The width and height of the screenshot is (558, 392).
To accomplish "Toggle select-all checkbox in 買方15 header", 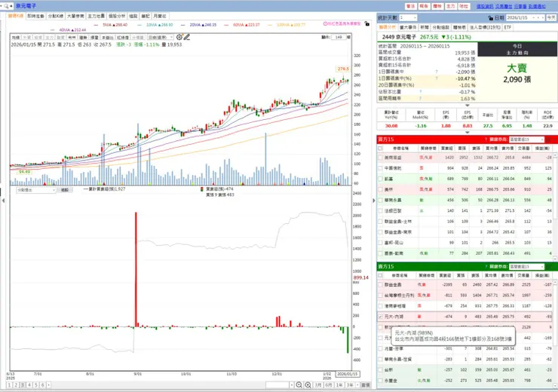I will click(381, 149).
